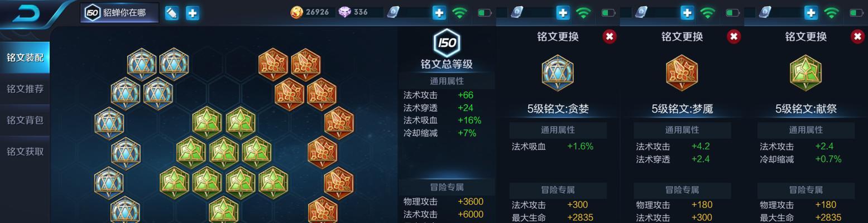Screen dimensions: 868x223
Task: Click the plus icon next to the eraser
Action: (x=192, y=13)
